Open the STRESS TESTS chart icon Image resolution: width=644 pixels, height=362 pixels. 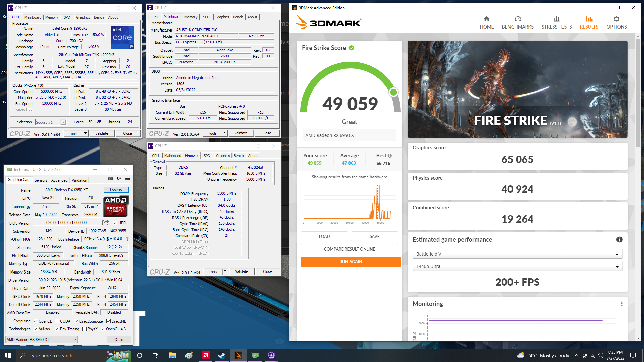pos(556,19)
